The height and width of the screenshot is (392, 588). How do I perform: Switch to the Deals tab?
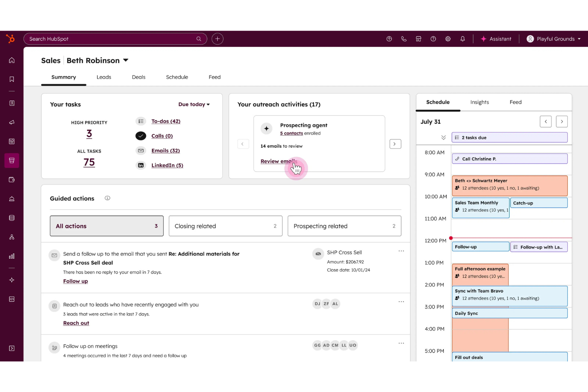point(138,77)
